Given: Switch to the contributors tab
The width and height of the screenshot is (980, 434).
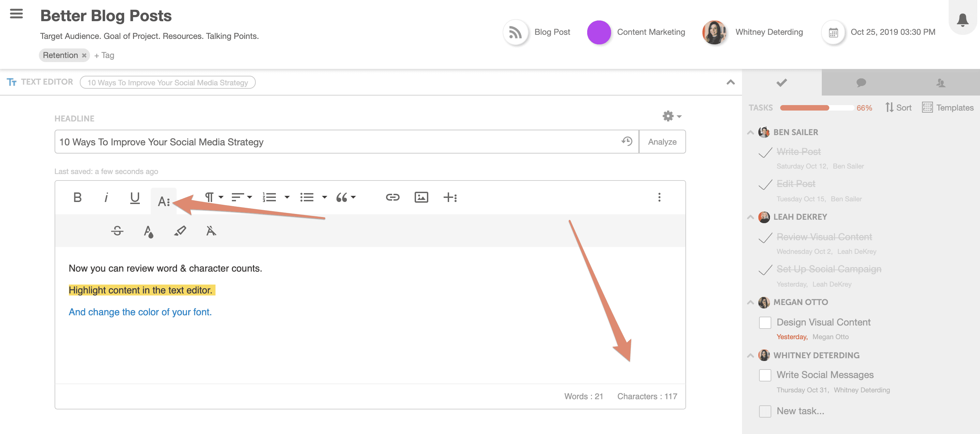Looking at the screenshot, I should (940, 83).
